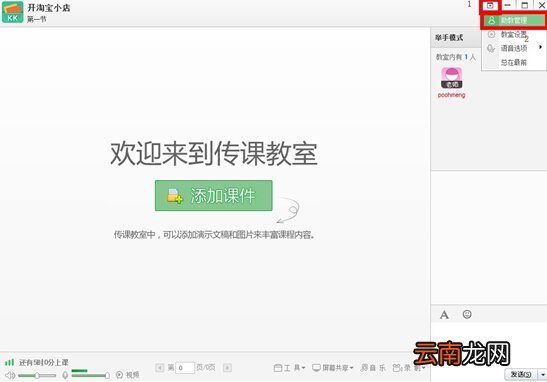Image resolution: width=547 pixels, height=382 pixels.
Task: Open the 录制 recording dropdown
Action: coord(409,368)
